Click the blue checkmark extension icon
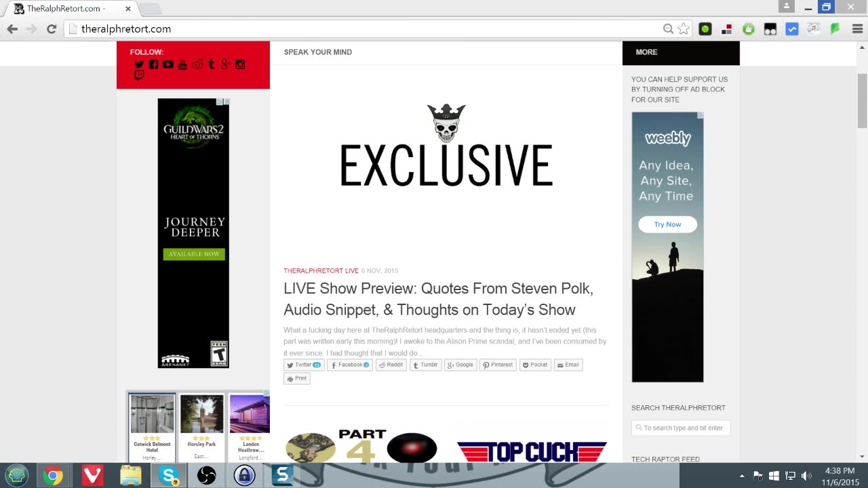 pyautogui.click(x=792, y=29)
